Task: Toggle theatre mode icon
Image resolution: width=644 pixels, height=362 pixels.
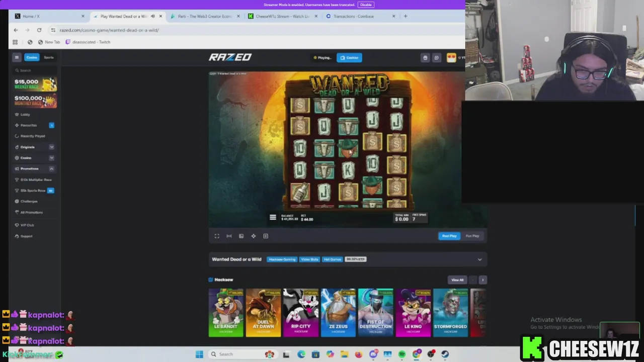Action: tap(229, 236)
